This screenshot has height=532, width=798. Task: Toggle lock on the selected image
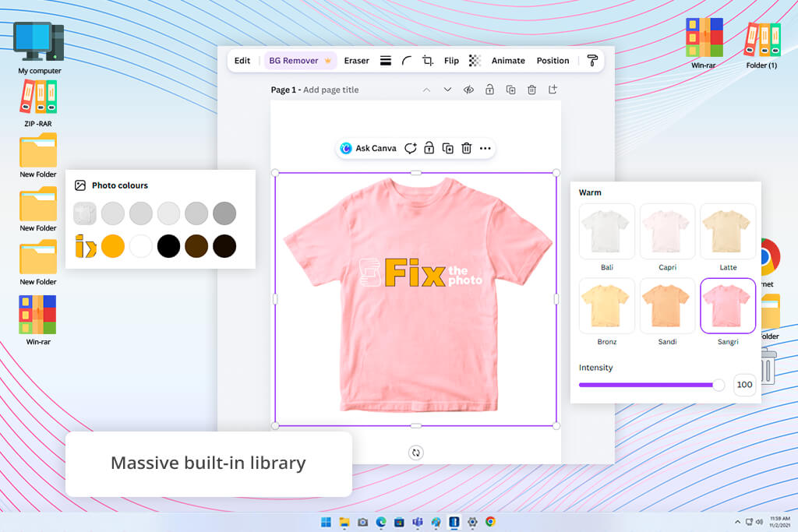coord(429,148)
